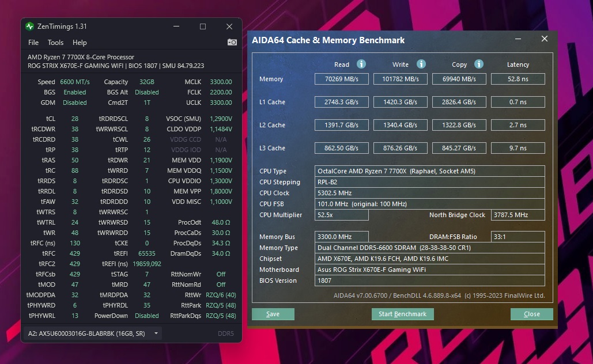Open the Help menu in ZenTimings
The height and width of the screenshot is (364, 593).
click(80, 43)
